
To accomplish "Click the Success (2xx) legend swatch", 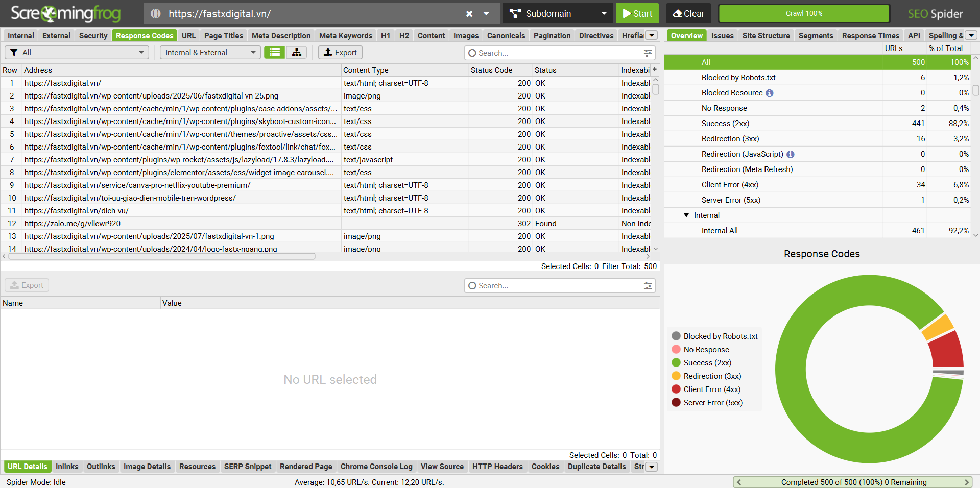I will [676, 362].
